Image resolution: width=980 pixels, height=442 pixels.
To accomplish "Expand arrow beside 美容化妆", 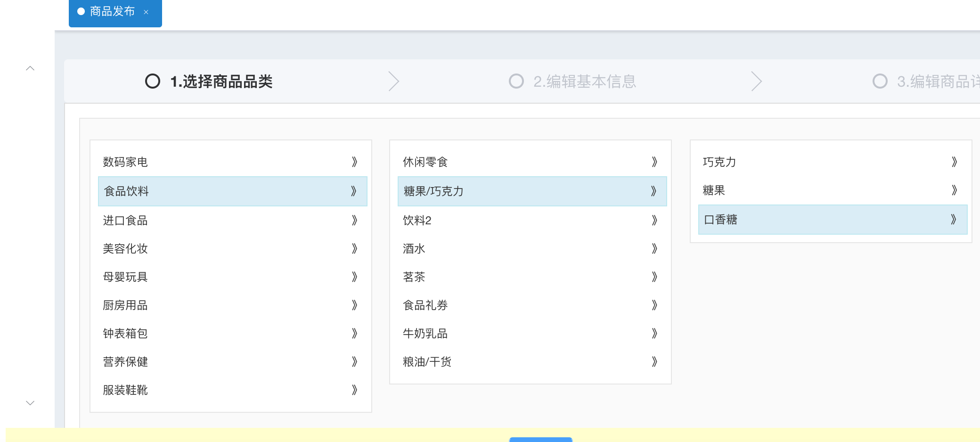I will [354, 249].
